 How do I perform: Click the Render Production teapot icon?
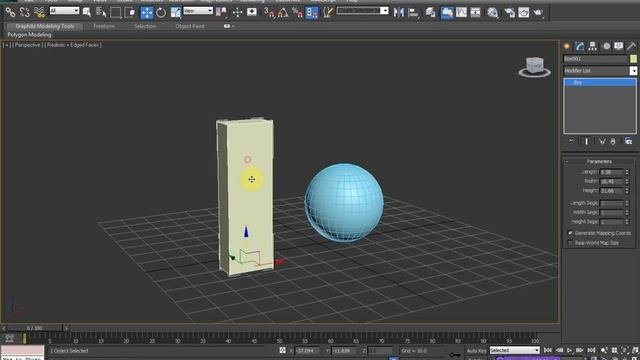tap(538, 13)
